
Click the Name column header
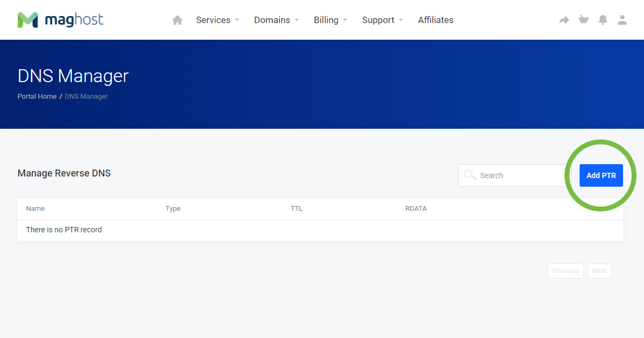pyautogui.click(x=35, y=209)
